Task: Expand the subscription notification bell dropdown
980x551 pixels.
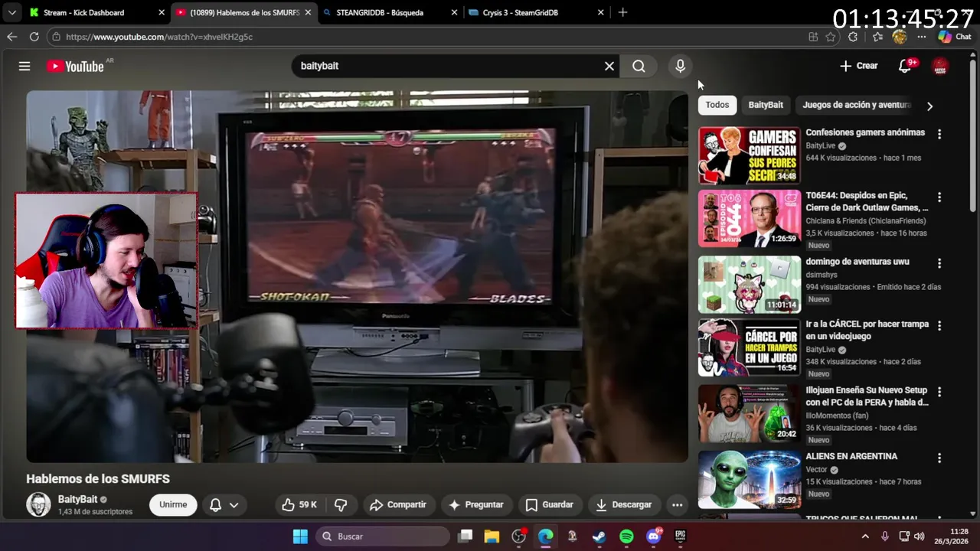Action: [224, 505]
